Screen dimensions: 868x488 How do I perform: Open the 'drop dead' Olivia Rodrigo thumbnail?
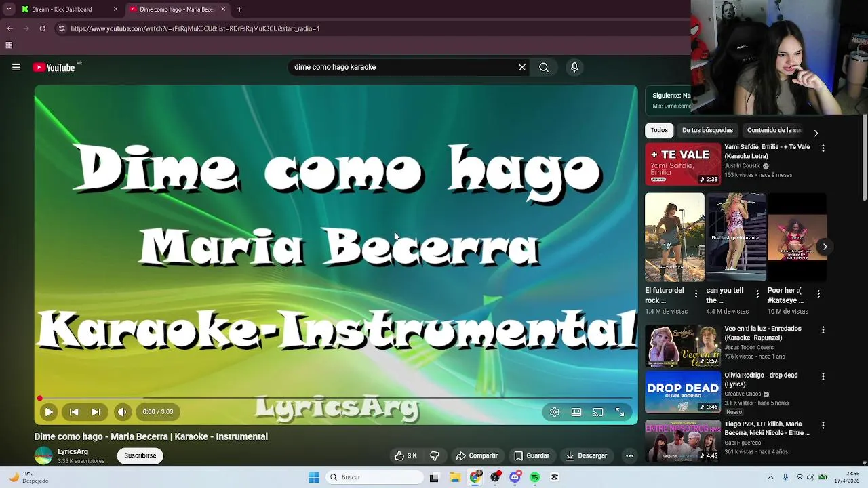[x=683, y=392]
